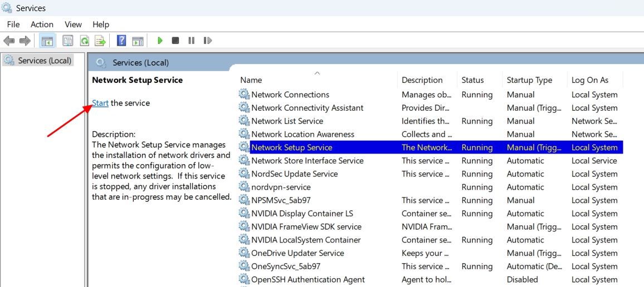Select the OneSyncSvc_5ab97 service

point(430,266)
